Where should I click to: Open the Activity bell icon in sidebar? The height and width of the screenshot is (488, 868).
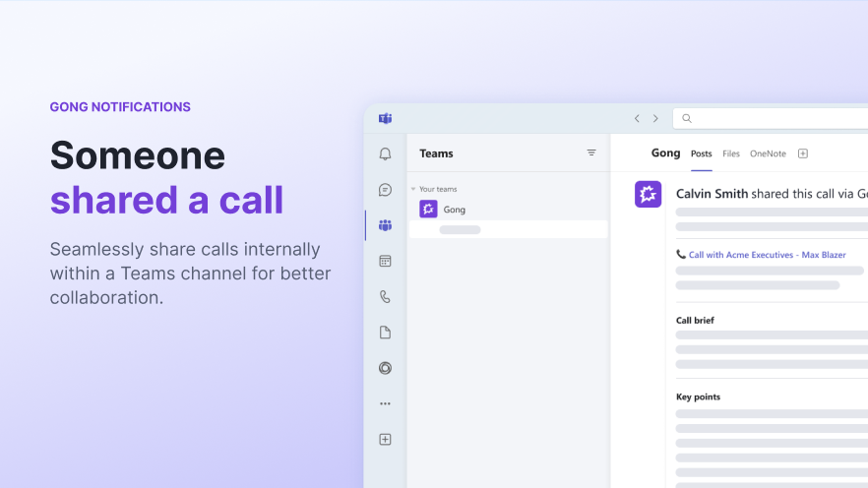(x=385, y=154)
